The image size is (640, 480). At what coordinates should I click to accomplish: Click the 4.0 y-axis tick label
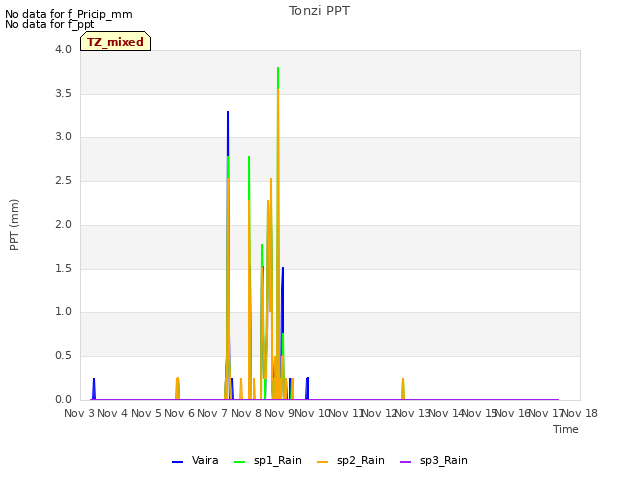[63, 49]
